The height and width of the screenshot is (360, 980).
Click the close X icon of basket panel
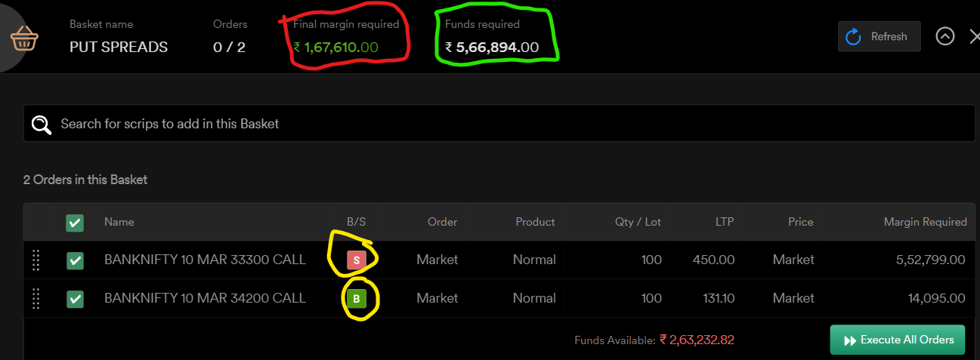coord(974,36)
